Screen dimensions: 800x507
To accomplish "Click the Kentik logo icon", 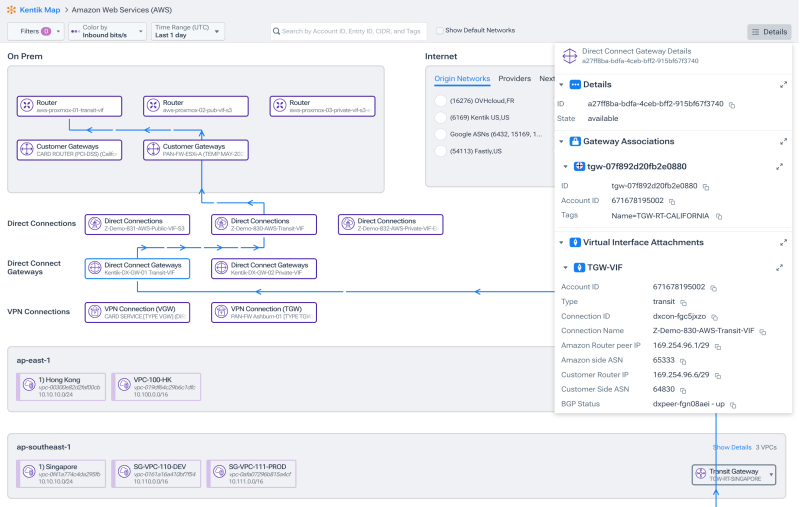I will (x=11, y=10).
